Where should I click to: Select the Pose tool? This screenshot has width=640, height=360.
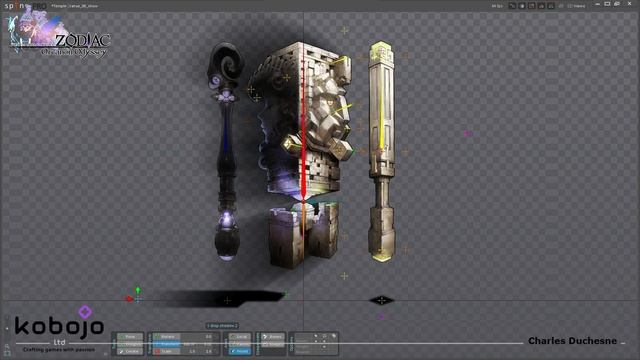(x=130, y=337)
